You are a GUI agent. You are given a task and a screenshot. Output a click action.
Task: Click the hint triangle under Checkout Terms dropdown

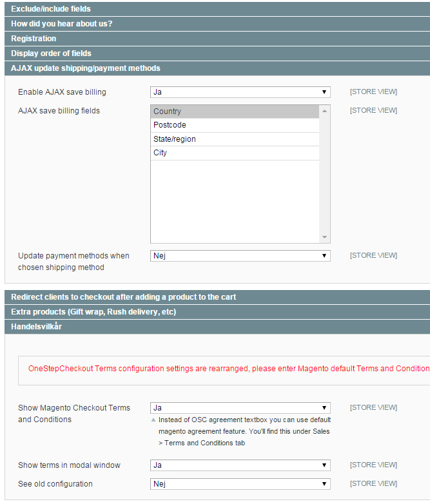click(x=153, y=420)
